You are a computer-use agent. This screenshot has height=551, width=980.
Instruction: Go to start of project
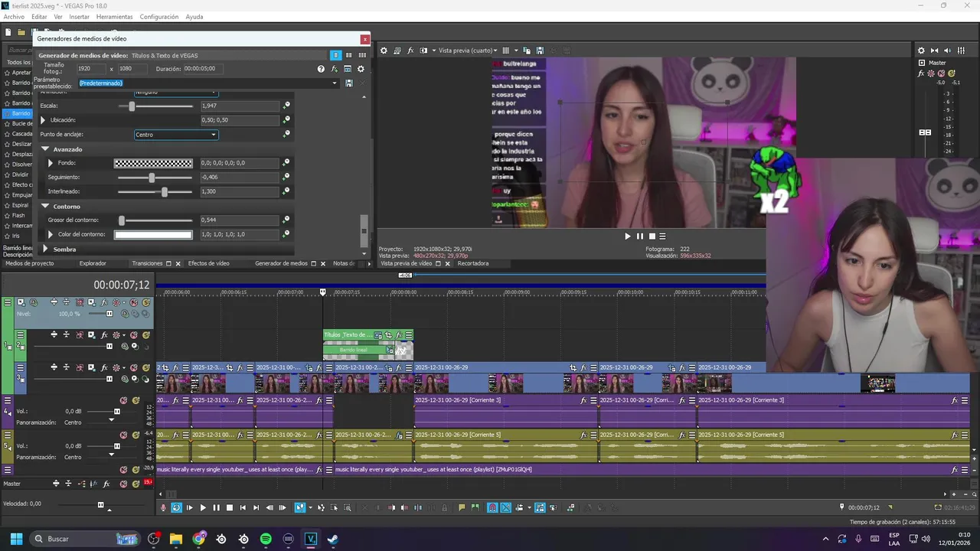coord(243,507)
